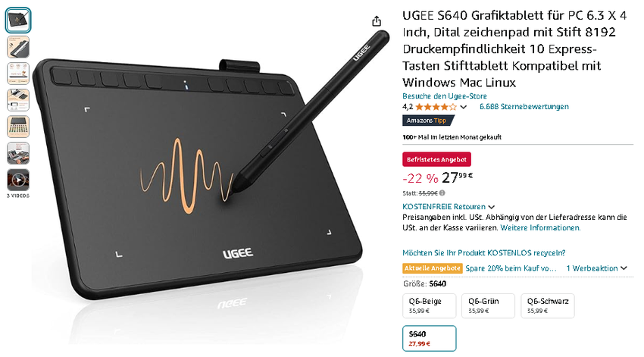Viewport: 644px width, 357px height.
Task: Visit the Ugee-Store link
Action: (x=445, y=96)
